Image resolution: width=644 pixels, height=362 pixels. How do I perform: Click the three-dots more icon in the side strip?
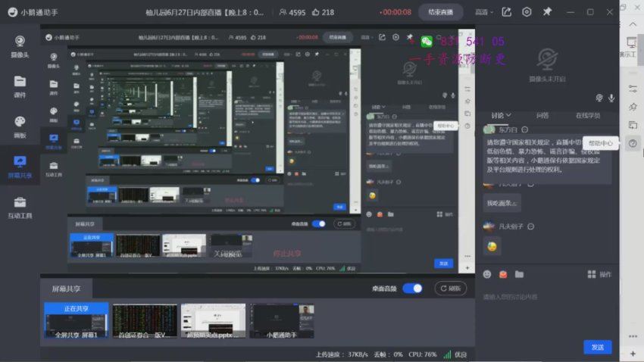coord(633,336)
